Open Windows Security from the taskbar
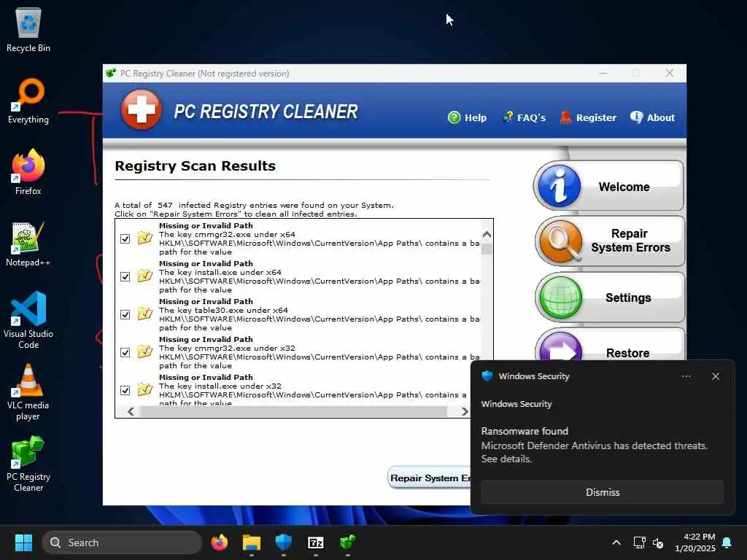747x560 pixels. click(x=284, y=542)
